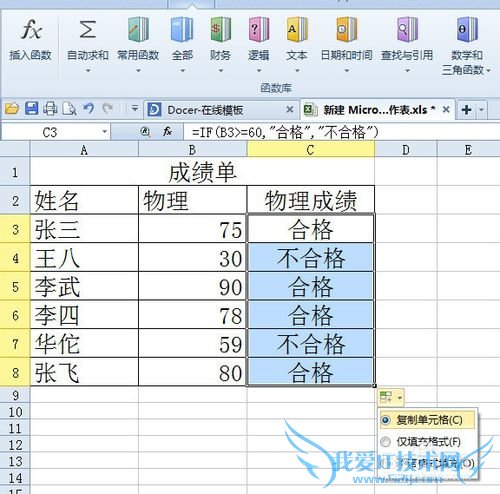Click the cell containing 王八
The height and width of the screenshot is (494, 500).
84,258
